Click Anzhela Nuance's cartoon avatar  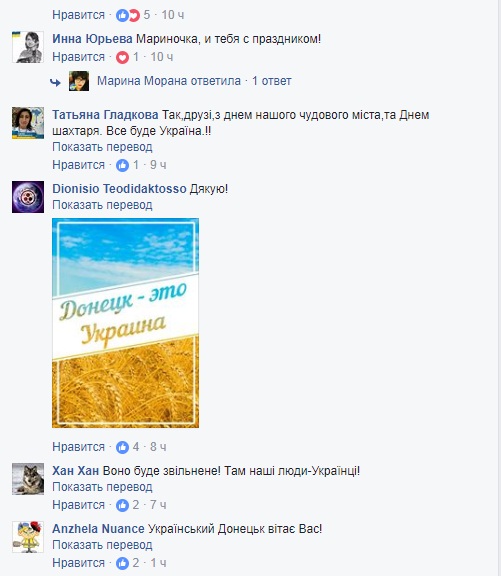coord(28,537)
